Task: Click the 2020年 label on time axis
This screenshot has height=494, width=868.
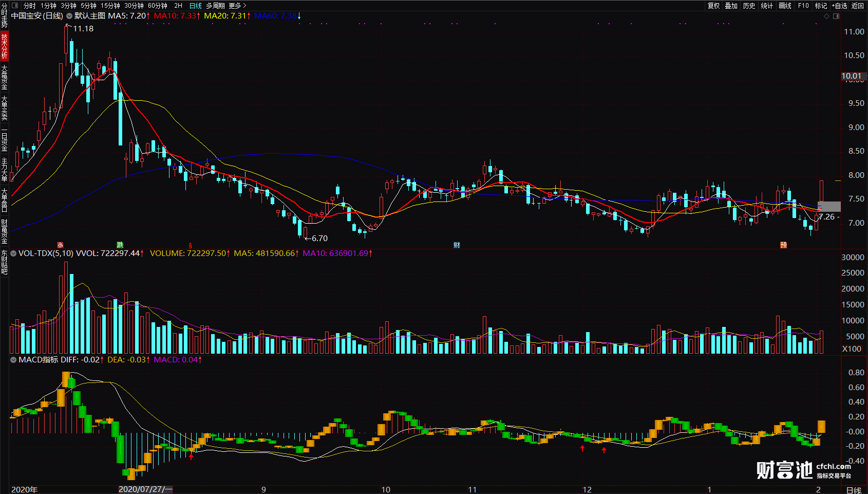Action: (x=24, y=489)
